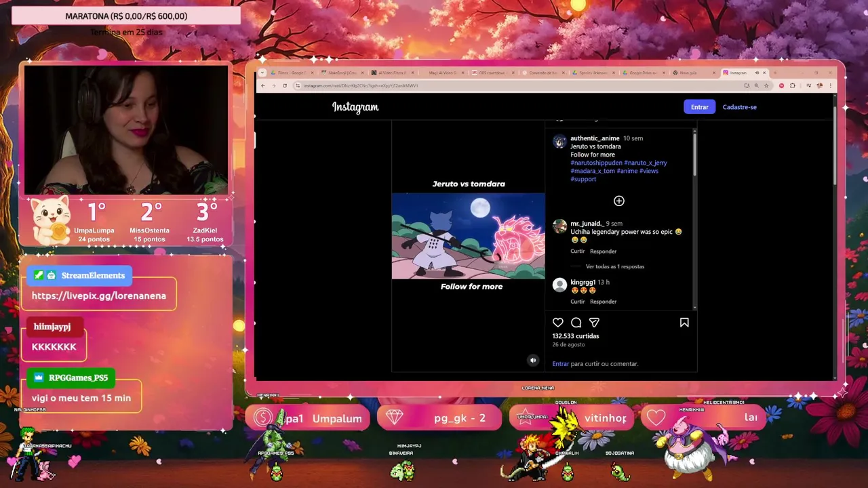Click the hiimjaypj chat username

(x=52, y=327)
